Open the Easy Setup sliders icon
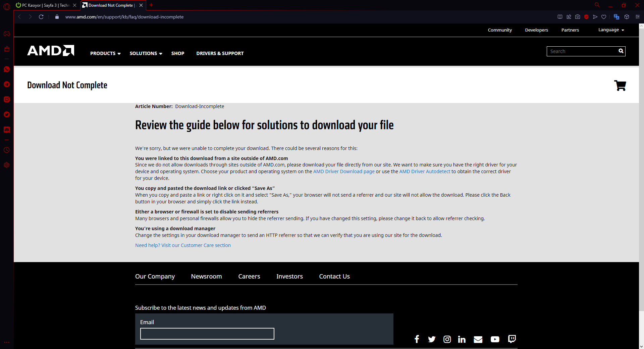 (x=638, y=17)
